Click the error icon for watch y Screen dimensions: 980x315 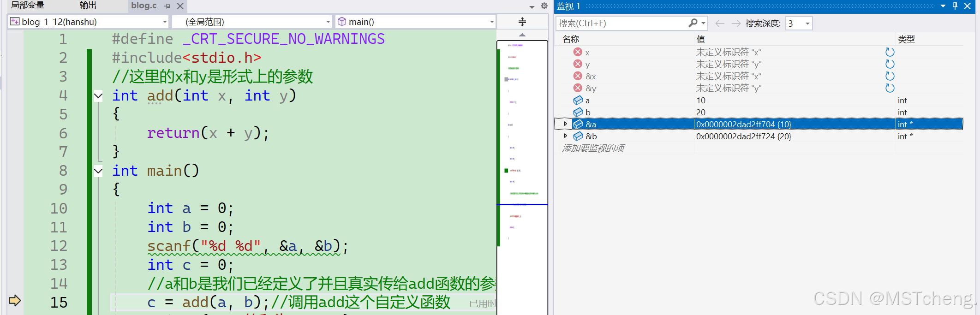[578, 64]
